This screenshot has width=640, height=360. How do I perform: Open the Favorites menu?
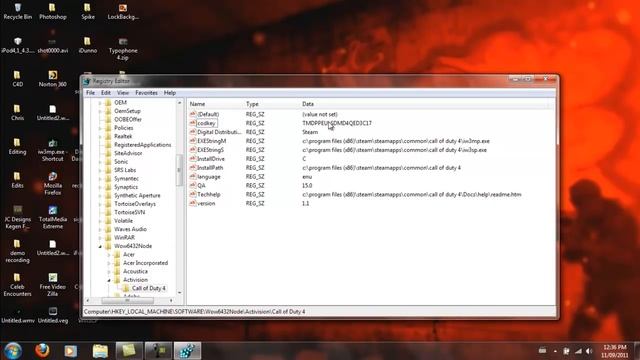(146, 93)
